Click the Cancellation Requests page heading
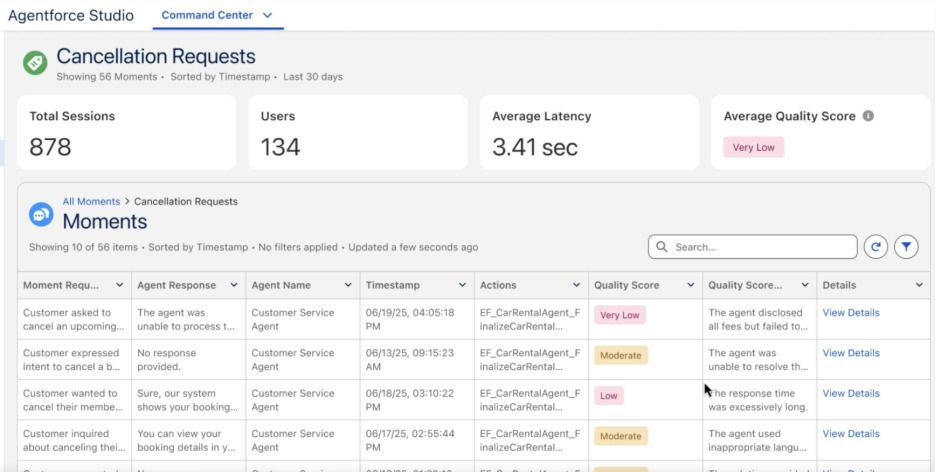Viewport: 936px width, 472px height. pos(156,57)
